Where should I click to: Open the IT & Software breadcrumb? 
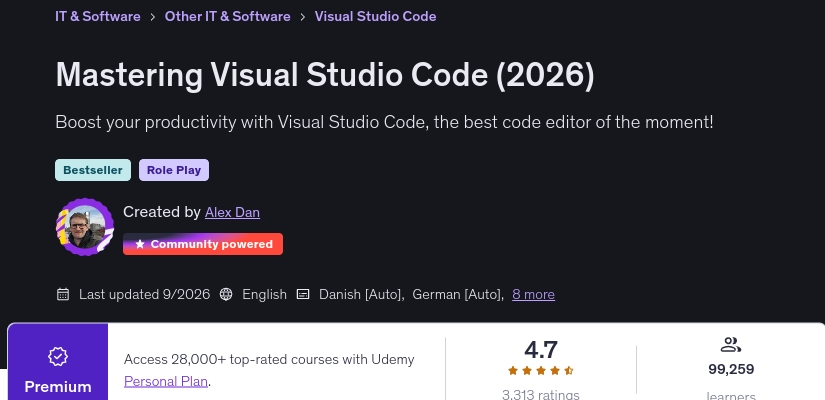(98, 16)
